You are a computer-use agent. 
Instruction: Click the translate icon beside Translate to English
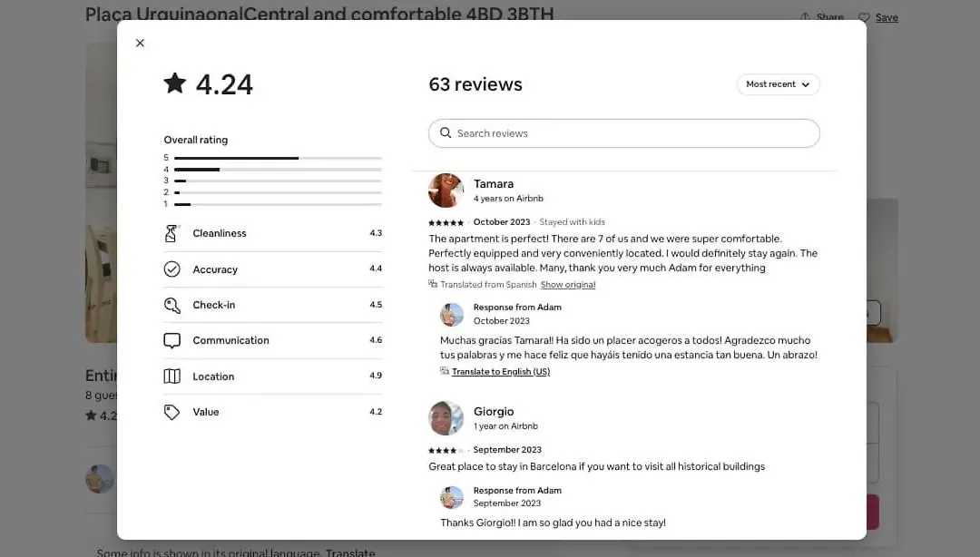coord(445,371)
